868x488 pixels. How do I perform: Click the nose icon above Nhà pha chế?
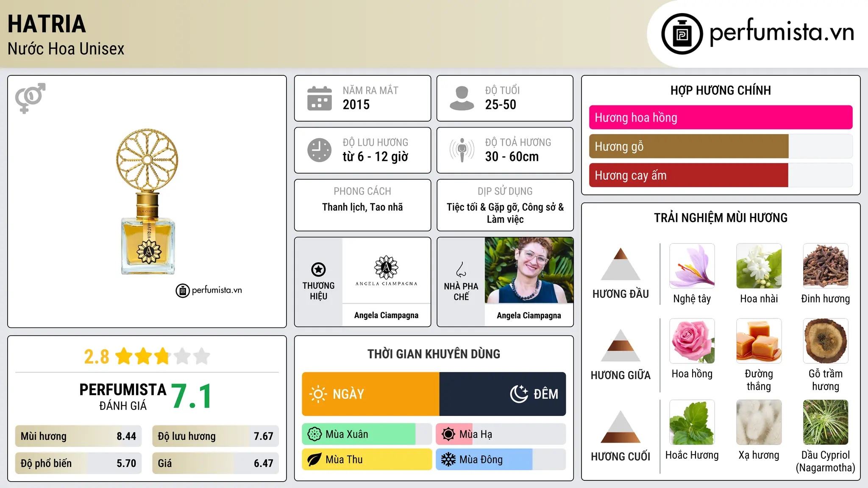coord(461,269)
